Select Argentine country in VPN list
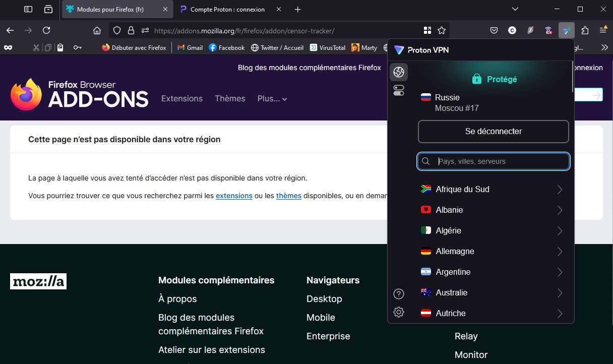This screenshot has height=364, width=613. pos(453,272)
